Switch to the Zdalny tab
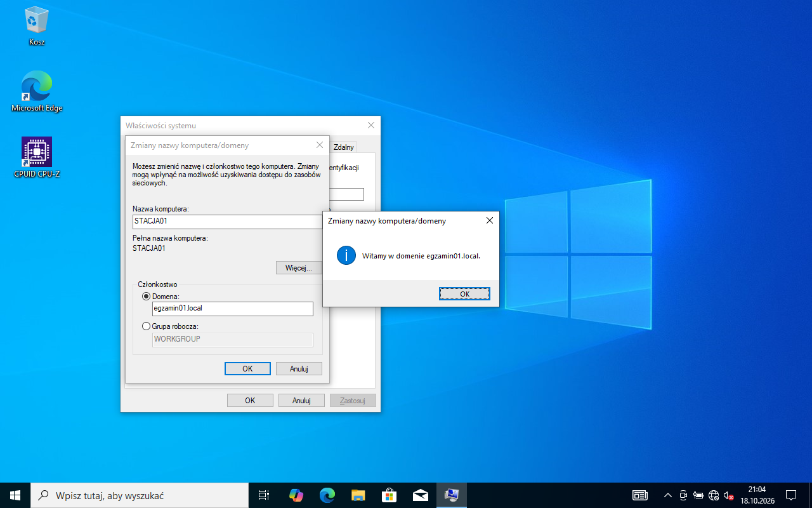 pos(344,147)
